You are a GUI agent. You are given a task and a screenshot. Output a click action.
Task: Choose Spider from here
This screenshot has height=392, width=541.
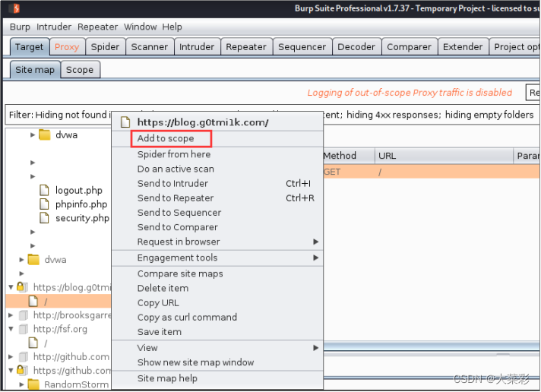click(217, 154)
